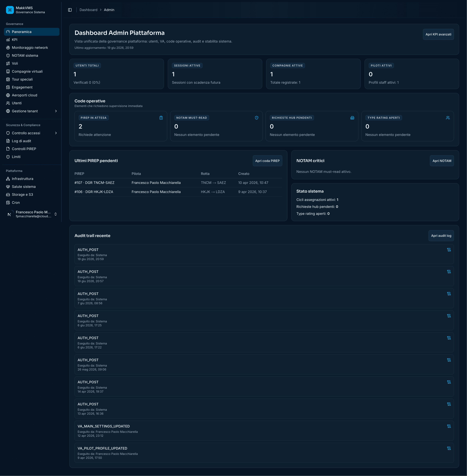Click the 14 apr 2026, 19:37 audit entry
The width and height of the screenshot is (467, 476).
pos(264,386)
